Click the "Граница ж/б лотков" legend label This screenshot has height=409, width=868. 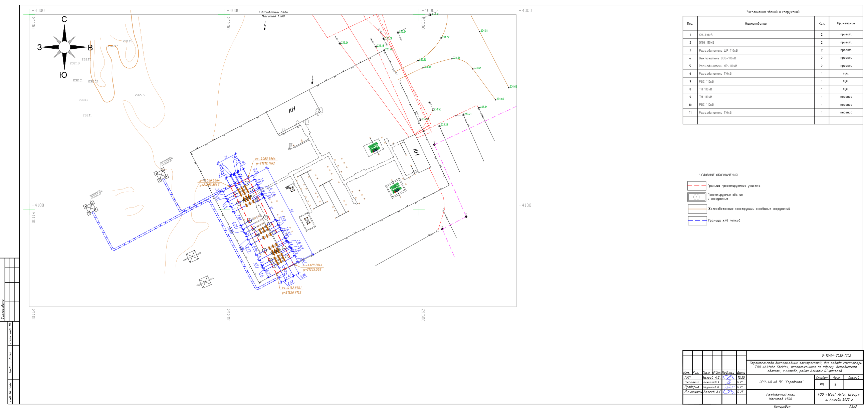click(724, 221)
